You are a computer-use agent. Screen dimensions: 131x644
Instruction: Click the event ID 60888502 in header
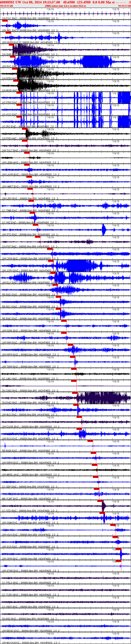coord(7,2)
